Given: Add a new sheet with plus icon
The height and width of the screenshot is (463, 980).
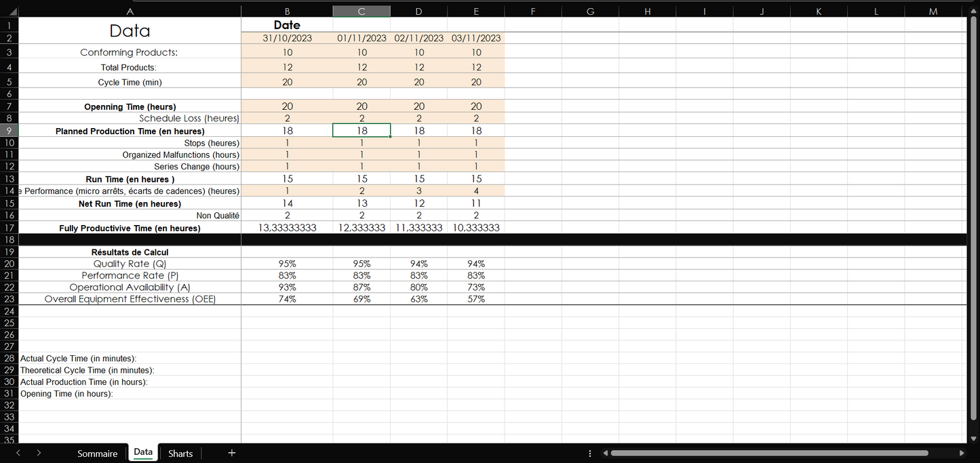Looking at the screenshot, I should (x=231, y=453).
